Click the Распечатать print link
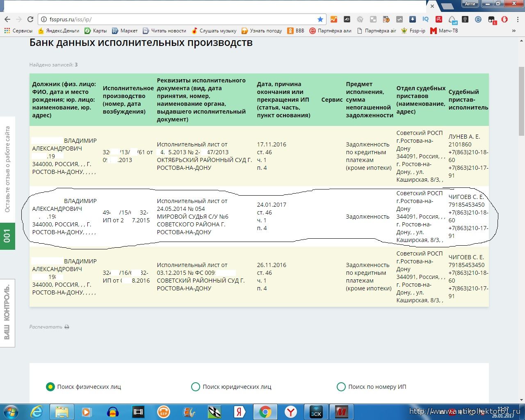The image size is (525, 420). point(46,327)
